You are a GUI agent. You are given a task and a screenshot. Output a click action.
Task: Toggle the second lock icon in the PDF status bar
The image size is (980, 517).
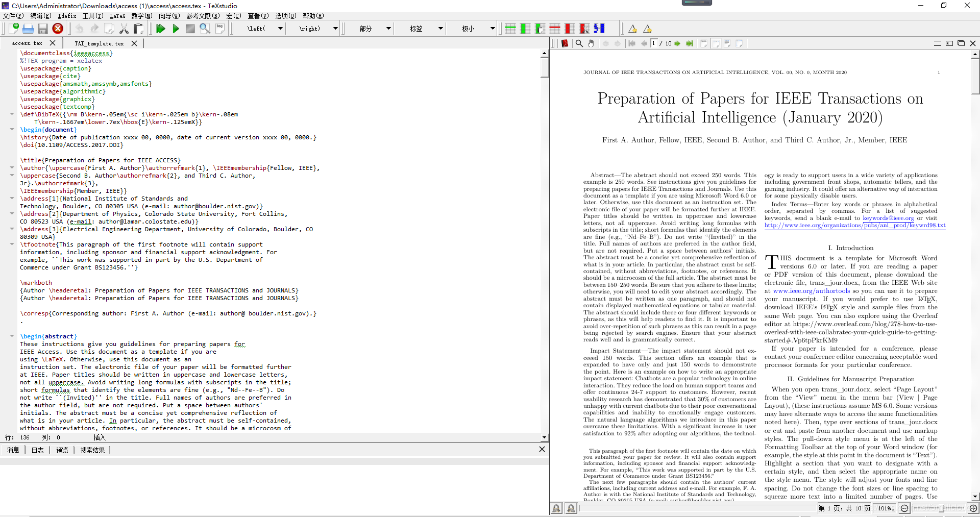pos(571,508)
